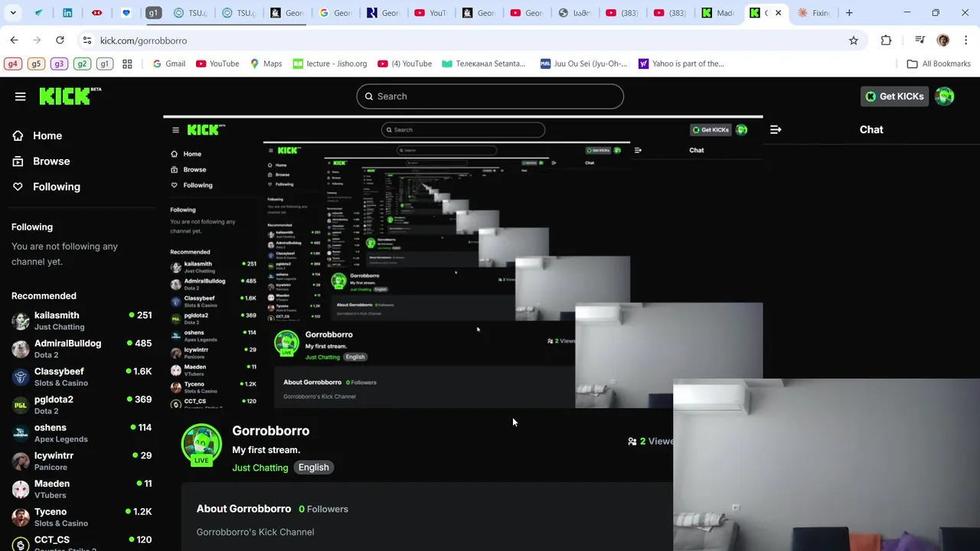The image size is (980, 551).
Task: Open kailasmith's avatar in Recommended
Action: pos(21,321)
